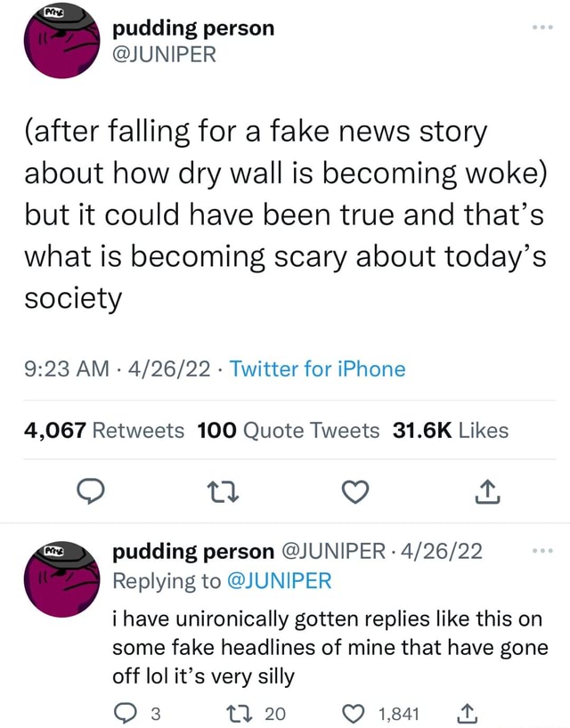Screen dimensions: 570x728
Task: Share the reply tweet
Action: tap(465, 712)
